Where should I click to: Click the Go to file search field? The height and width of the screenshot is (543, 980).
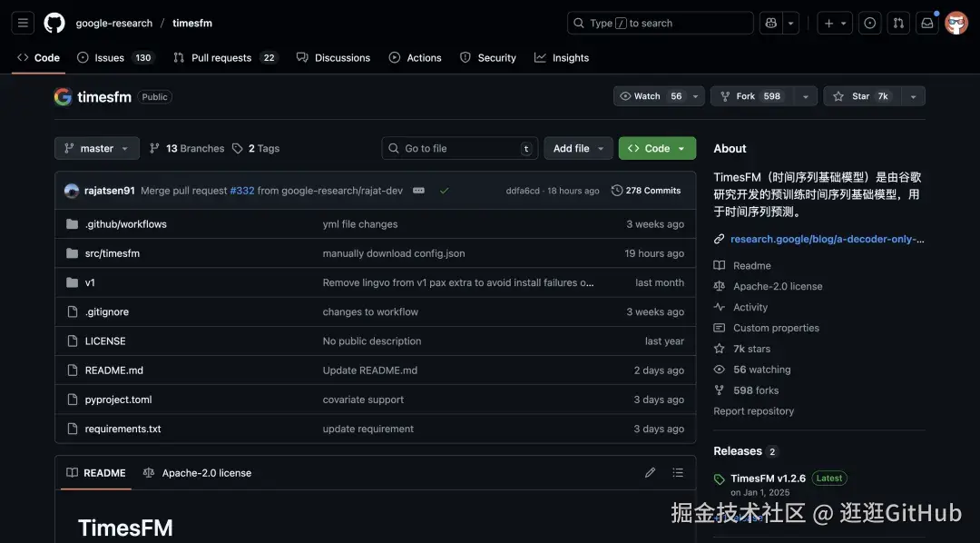pyautogui.click(x=459, y=148)
